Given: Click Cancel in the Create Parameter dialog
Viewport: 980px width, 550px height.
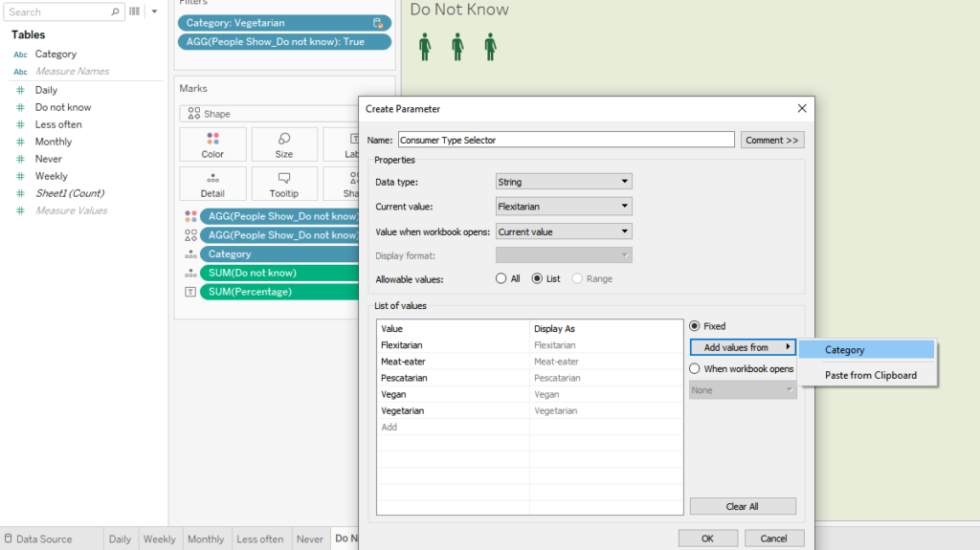Looking at the screenshot, I should coord(773,539).
